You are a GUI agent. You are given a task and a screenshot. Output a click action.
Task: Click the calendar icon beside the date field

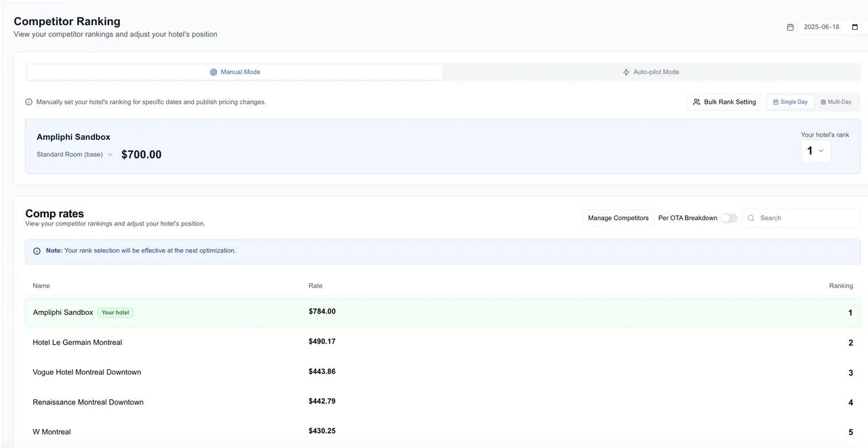tap(790, 27)
